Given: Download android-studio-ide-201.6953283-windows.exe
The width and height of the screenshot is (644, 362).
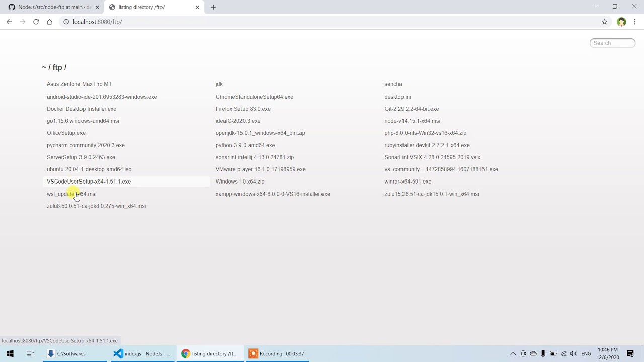Looking at the screenshot, I should (102, 97).
